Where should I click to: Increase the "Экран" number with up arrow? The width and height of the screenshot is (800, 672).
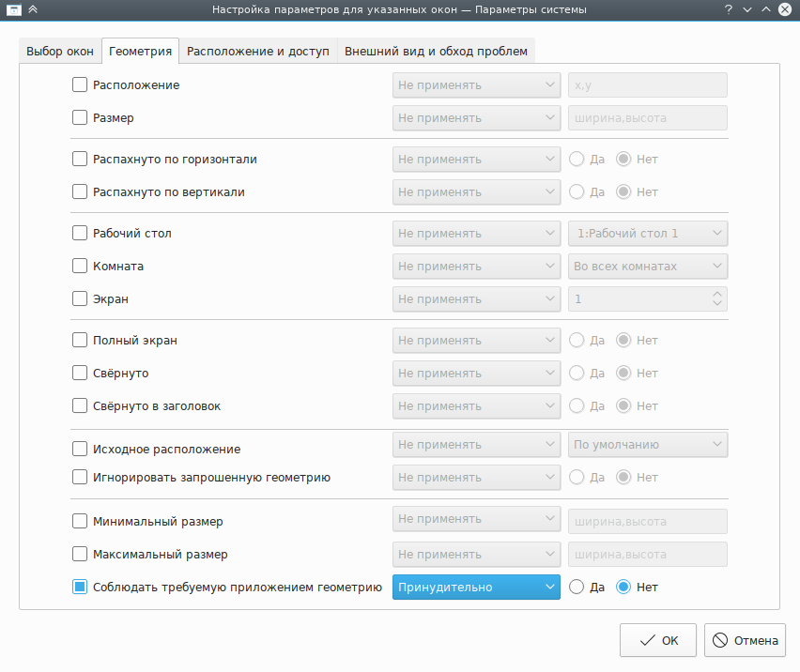(718, 294)
